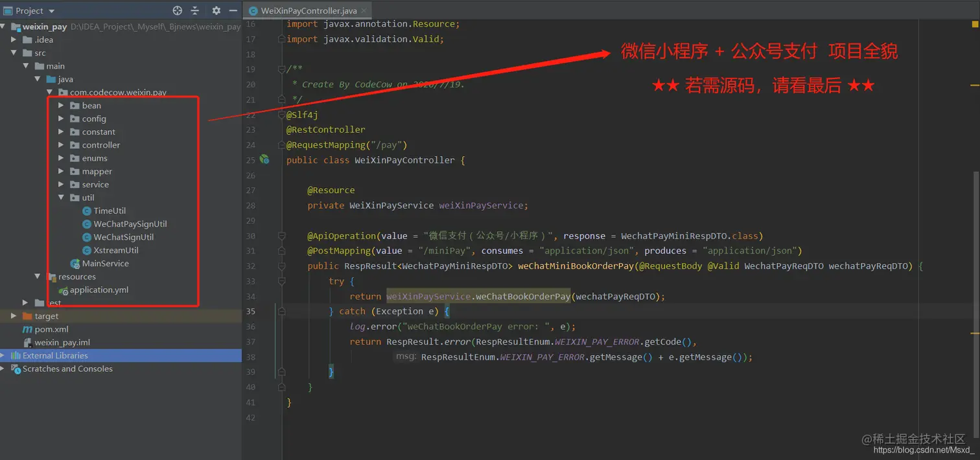Click the wechatPayReqDTO argument on line 34
Viewport: 980px width, 460px height.
point(615,296)
